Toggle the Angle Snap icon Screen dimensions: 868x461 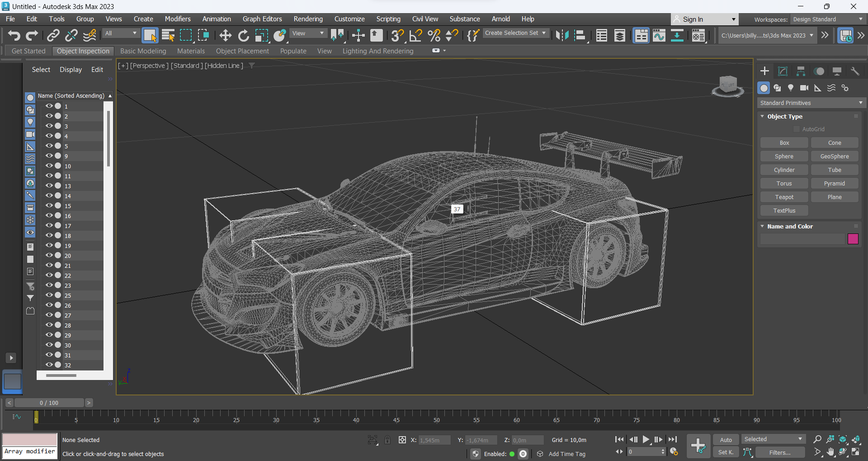click(415, 35)
